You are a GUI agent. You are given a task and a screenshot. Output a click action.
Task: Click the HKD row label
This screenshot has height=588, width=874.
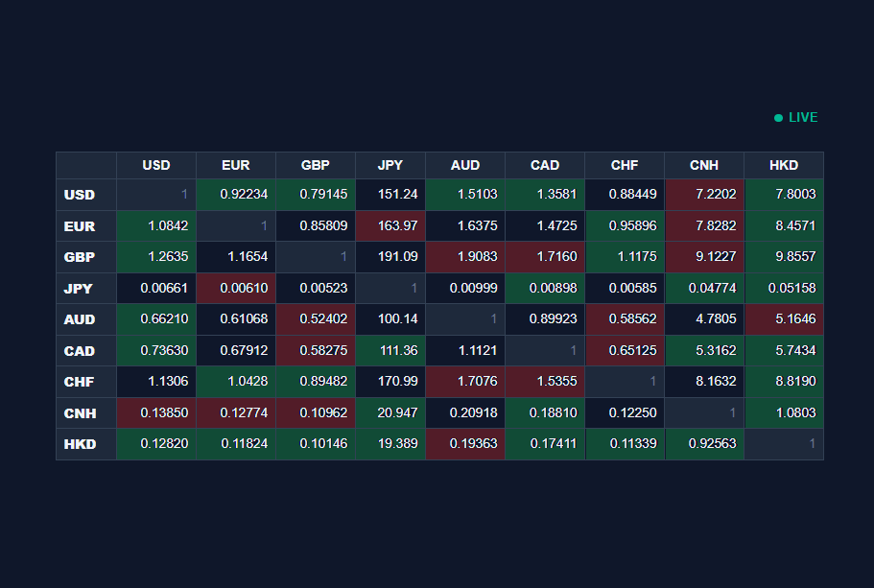coord(86,444)
